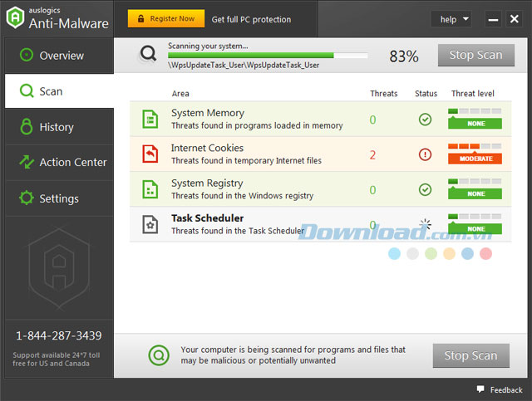Click the Auslogics shield logo icon
Screen dimensions: 532x401
[x=15, y=17]
